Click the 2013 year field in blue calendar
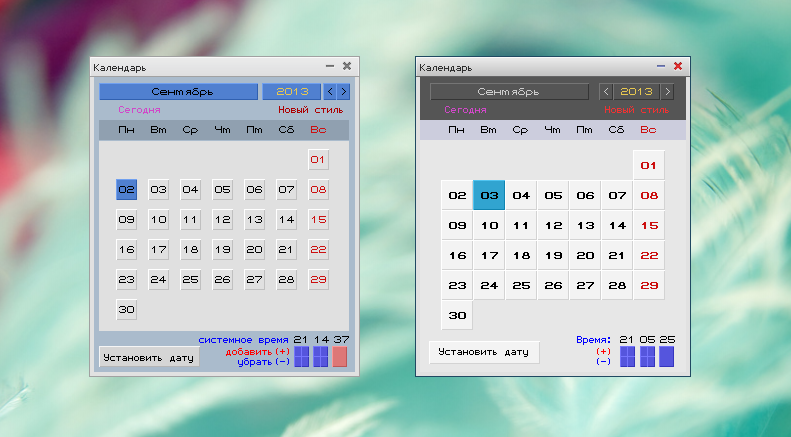This screenshot has width=791, height=437. pos(291,92)
